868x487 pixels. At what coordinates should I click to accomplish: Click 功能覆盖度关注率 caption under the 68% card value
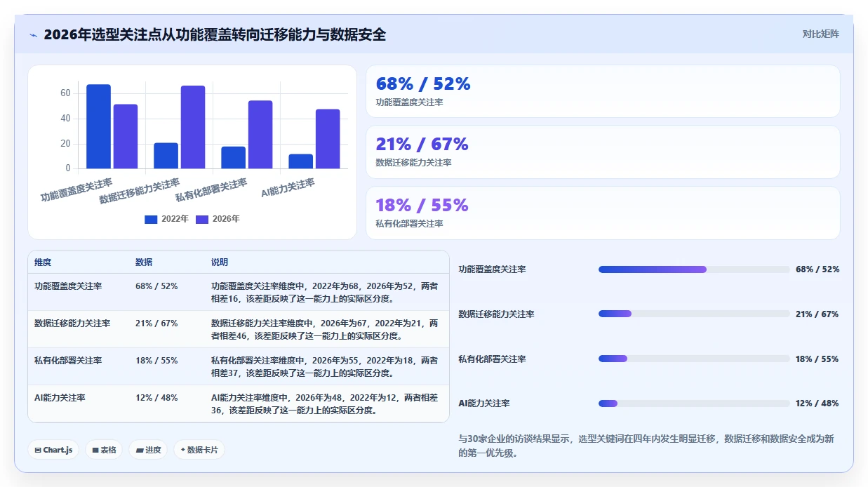[409, 102]
